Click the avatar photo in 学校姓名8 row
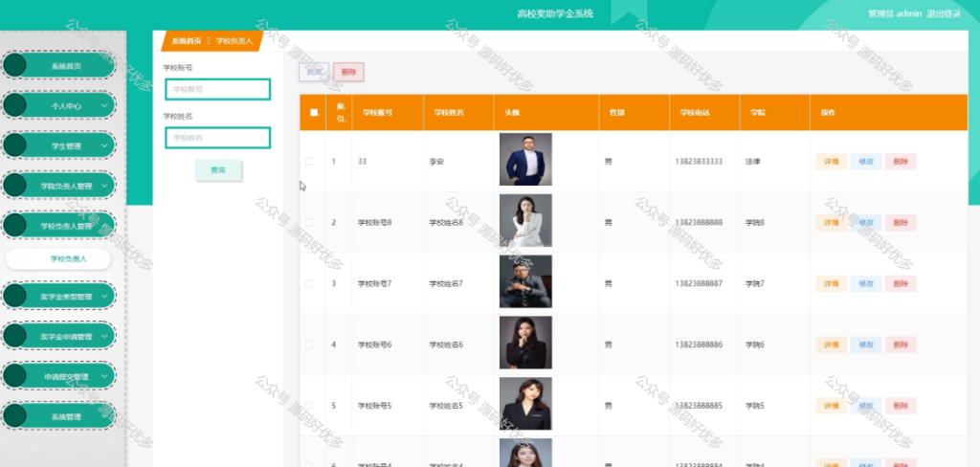Screen dimensions: 980x467 tap(525, 221)
